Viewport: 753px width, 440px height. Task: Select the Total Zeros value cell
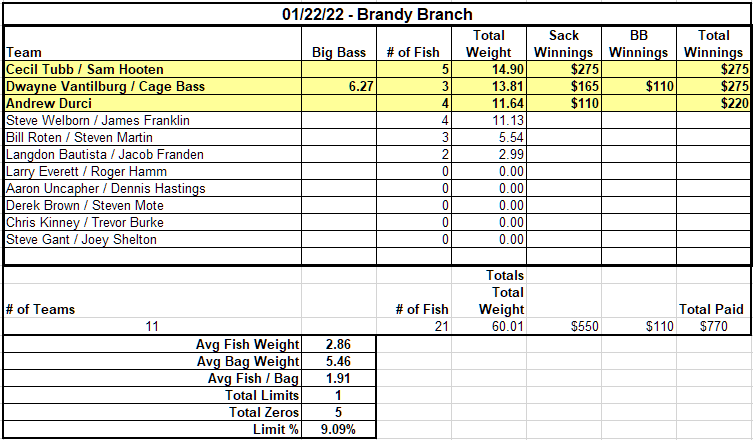click(339, 412)
